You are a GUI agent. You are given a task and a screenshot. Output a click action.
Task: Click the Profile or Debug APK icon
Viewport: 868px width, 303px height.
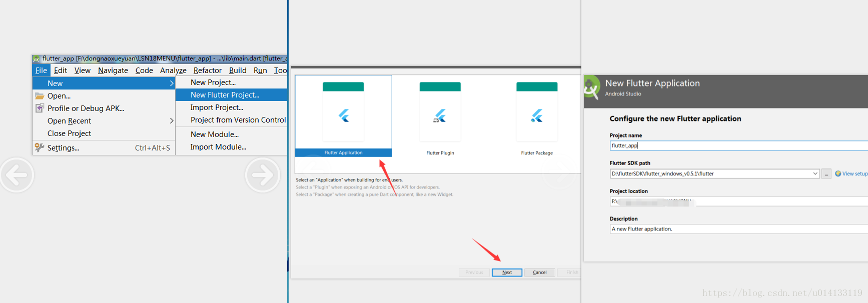pyautogui.click(x=40, y=108)
